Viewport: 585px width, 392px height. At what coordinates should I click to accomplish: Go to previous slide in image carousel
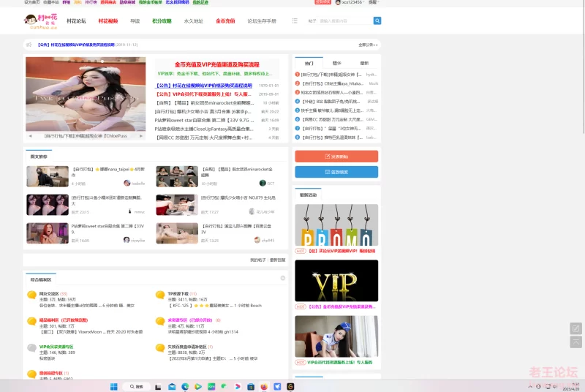tap(30, 135)
